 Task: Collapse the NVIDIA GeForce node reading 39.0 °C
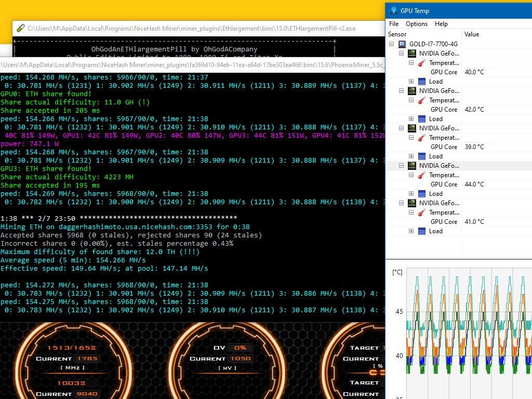(x=402, y=128)
